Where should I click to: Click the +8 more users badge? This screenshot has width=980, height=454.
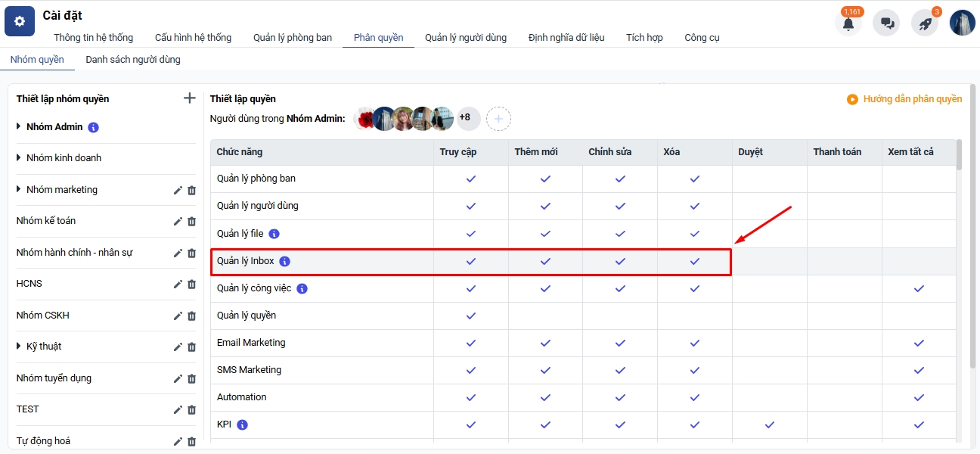click(x=465, y=118)
